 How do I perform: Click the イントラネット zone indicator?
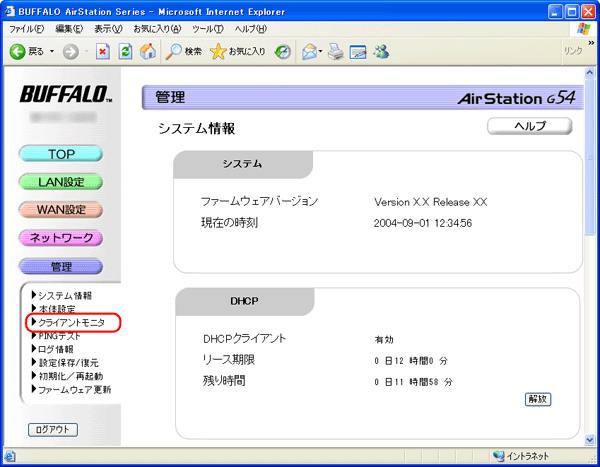(x=521, y=456)
